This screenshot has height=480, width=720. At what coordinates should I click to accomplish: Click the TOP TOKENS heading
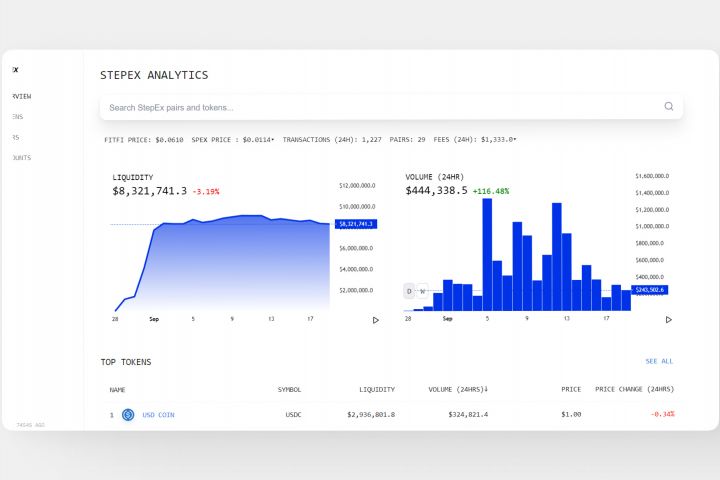(x=126, y=362)
